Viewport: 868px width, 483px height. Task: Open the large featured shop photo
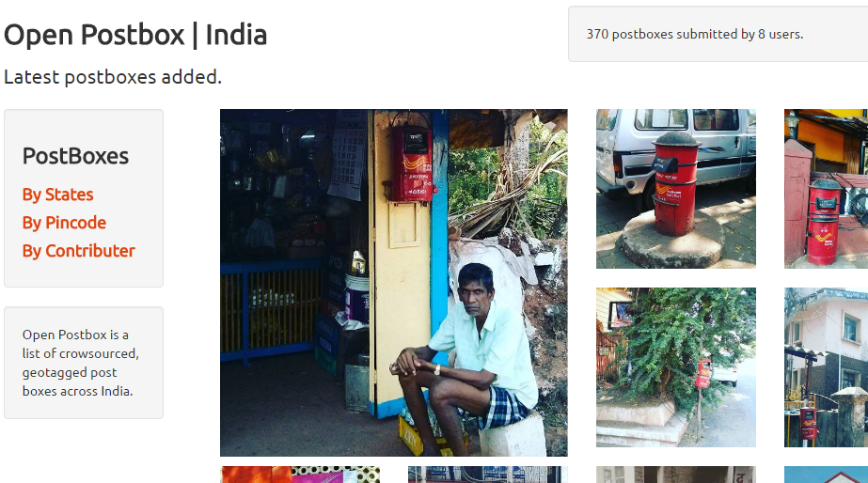tap(394, 283)
